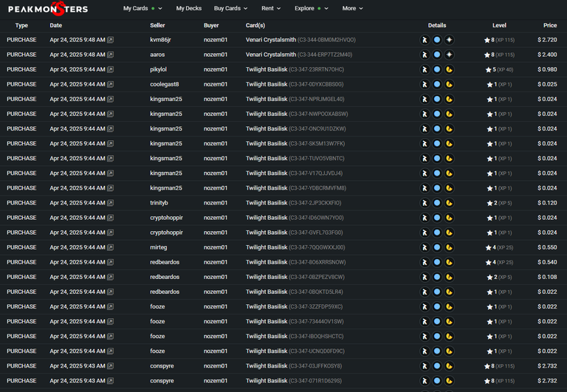Select price $0.108 for card C3-347-0BZPEZV8CW

(547, 277)
